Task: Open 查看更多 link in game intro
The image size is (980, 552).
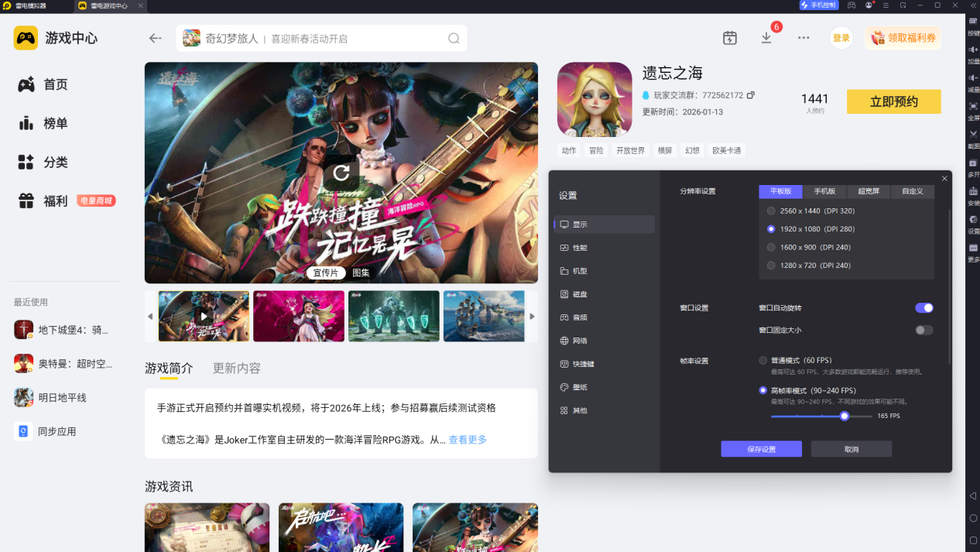Action: [x=468, y=440]
